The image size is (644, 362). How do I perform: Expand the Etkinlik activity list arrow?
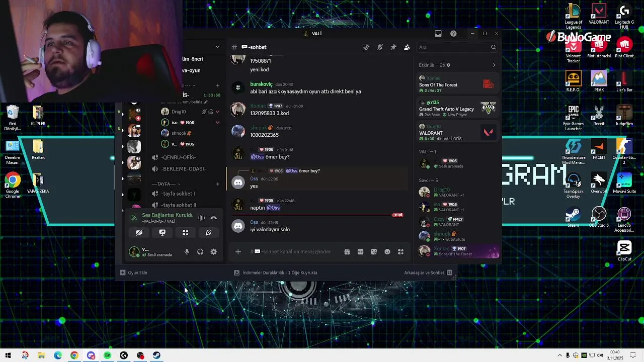pyautogui.click(x=494, y=65)
